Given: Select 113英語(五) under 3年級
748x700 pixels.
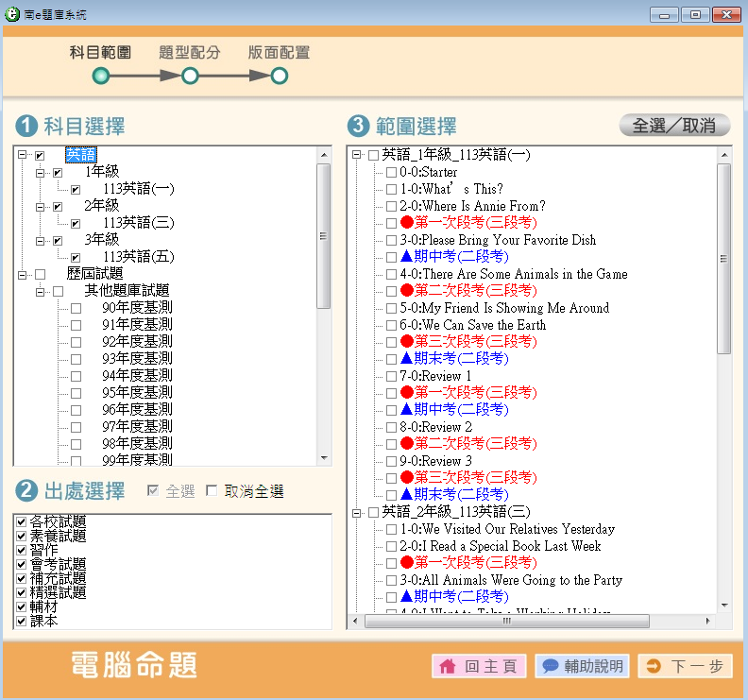Looking at the screenshot, I should (138, 257).
